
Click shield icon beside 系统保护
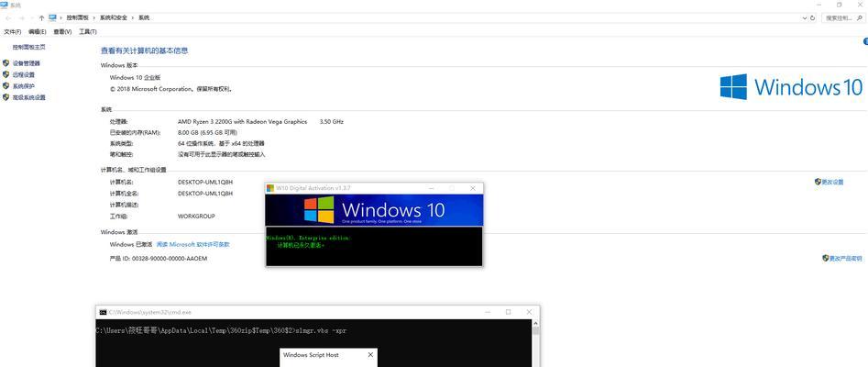(x=6, y=86)
